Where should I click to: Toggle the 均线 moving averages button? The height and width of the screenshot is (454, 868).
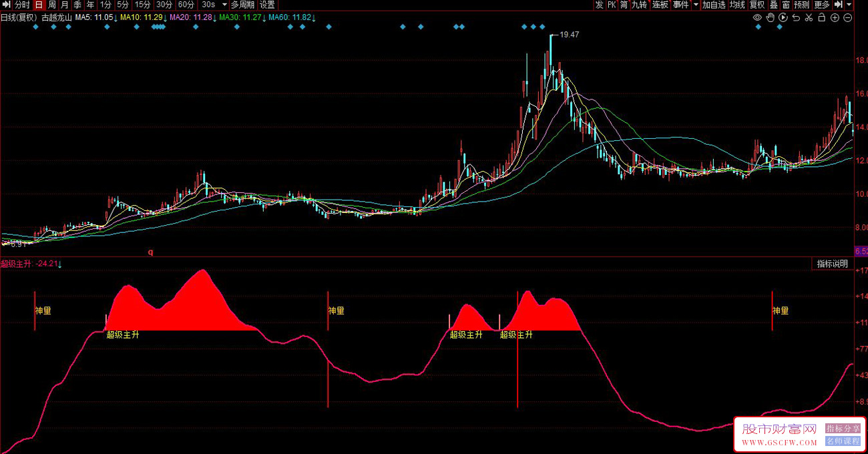tap(737, 5)
